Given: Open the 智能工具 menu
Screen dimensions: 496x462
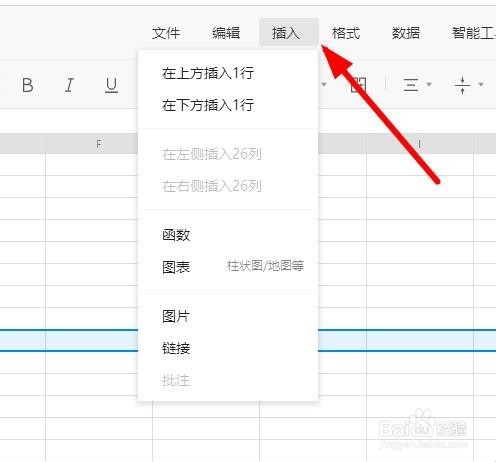Looking at the screenshot, I should (474, 33).
